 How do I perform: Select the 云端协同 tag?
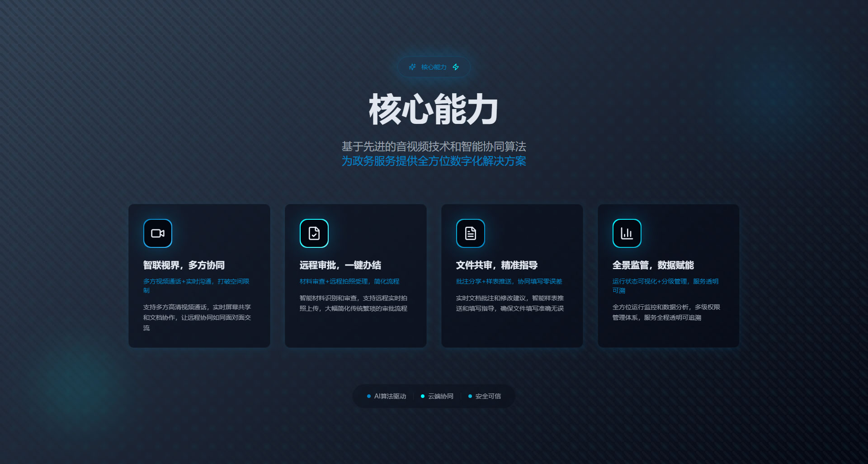pos(440,396)
